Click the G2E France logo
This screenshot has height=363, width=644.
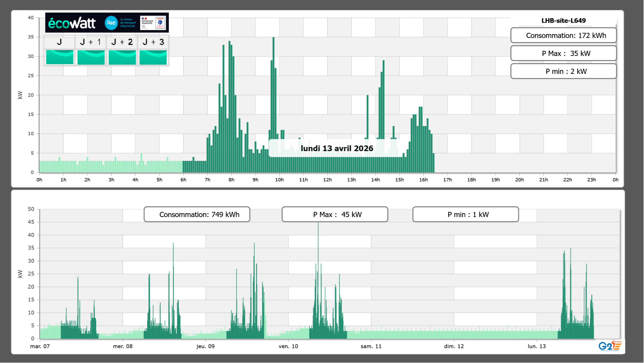point(610,346)
